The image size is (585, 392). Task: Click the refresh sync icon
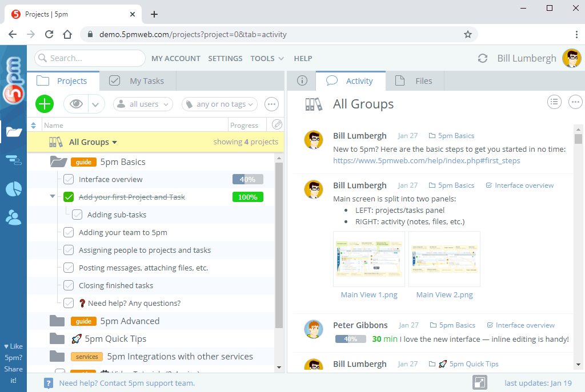(483, 58)
